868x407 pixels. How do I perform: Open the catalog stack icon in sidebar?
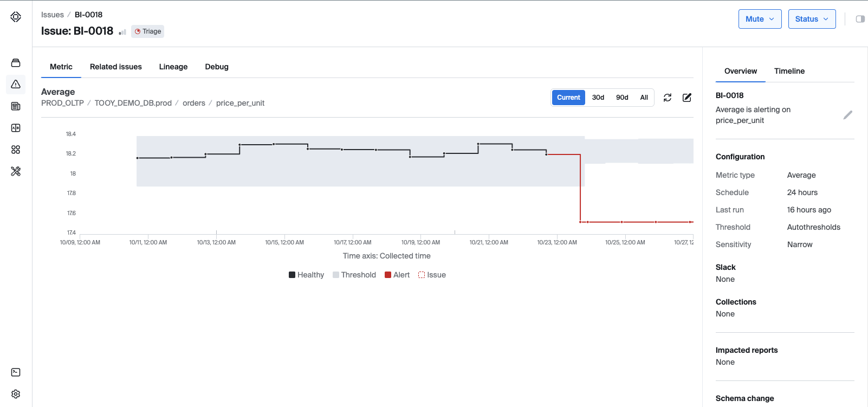[x=16, y=63]
